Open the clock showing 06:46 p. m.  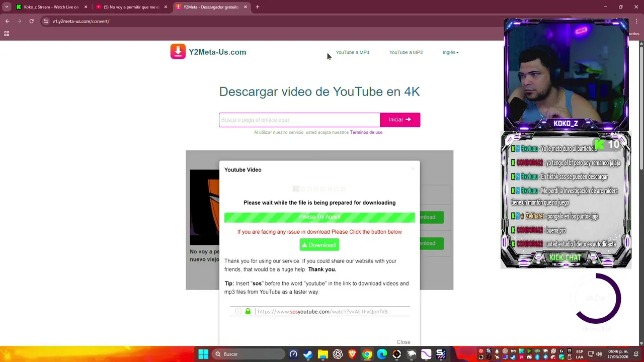tap(618, 354)
